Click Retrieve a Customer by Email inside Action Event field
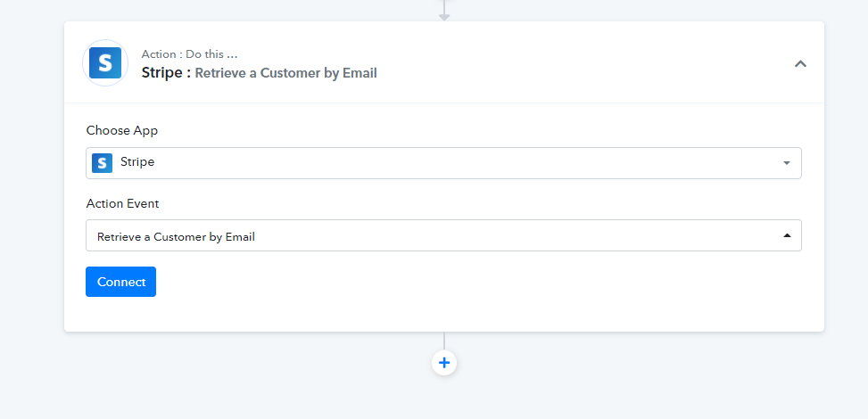The image size is (868, 419). pos(176,237)
